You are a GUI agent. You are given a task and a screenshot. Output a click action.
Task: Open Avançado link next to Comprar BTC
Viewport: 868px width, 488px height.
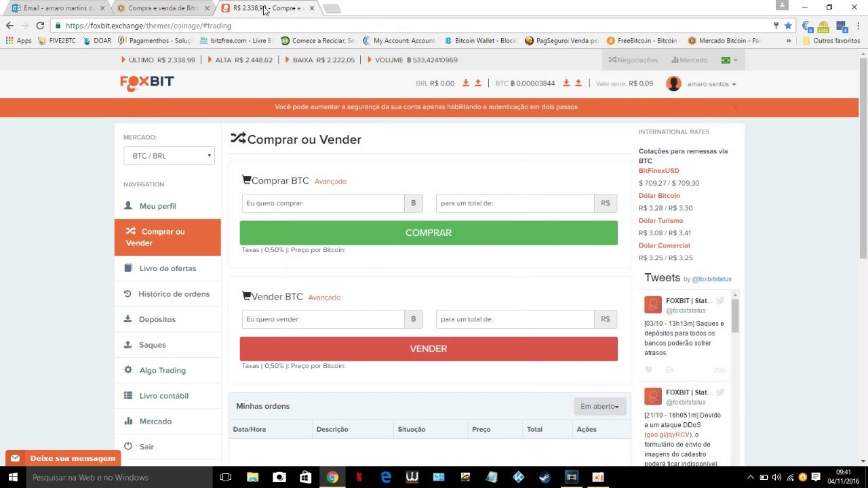(330, 182)
